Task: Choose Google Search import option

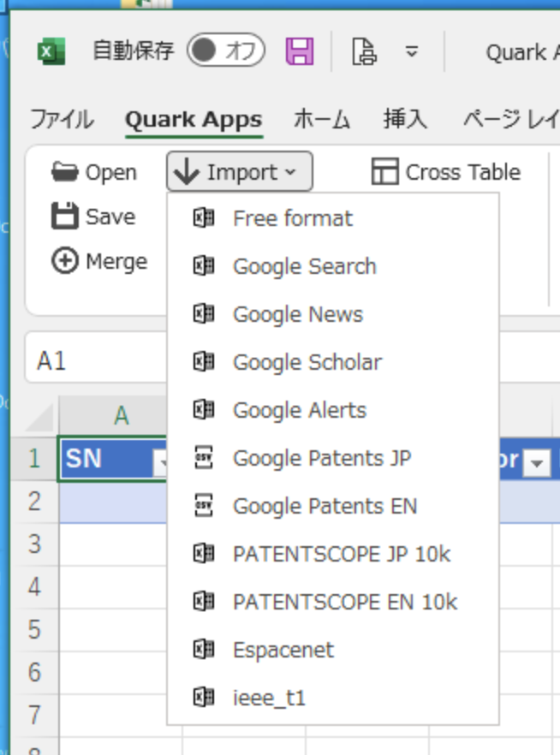Action: click(x=333, y=265)
